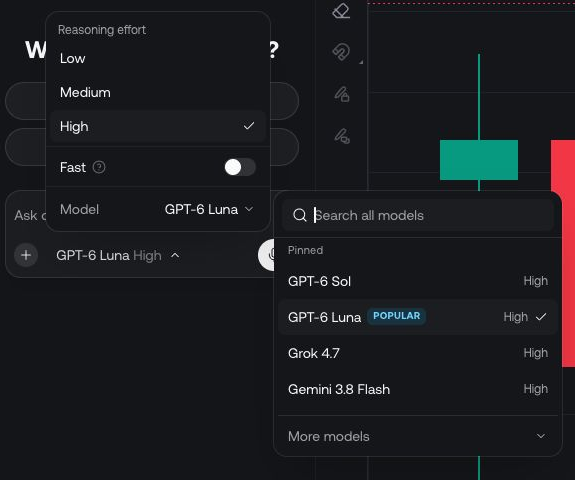The height and width of the screenshot is (480, 575).
Task: Choose the GPT-6 Luna model
Action: (x=418, y=317)
